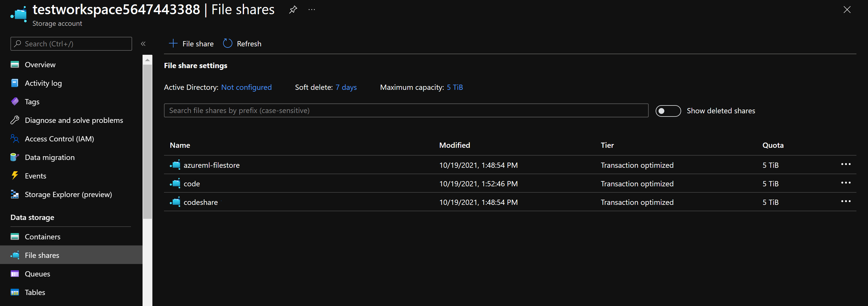Click the Access Control (IAM) icon
Screen dimensions: 868x306
tap(15, 139)
